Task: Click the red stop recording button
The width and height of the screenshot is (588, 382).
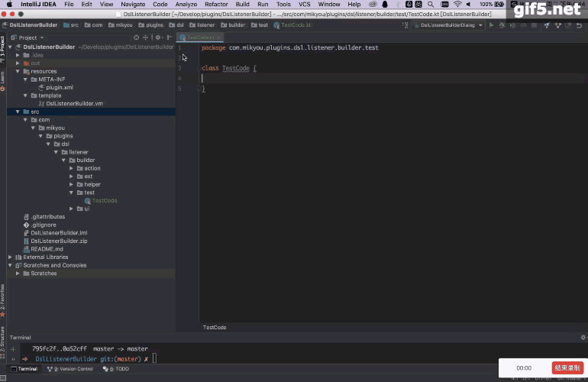Action: tap(566, 367)
